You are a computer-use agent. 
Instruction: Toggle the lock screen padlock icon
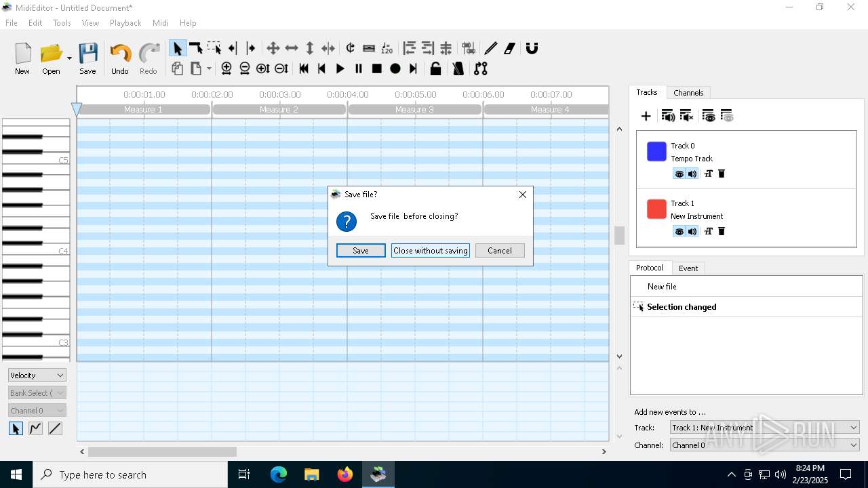tap(436, 68)
